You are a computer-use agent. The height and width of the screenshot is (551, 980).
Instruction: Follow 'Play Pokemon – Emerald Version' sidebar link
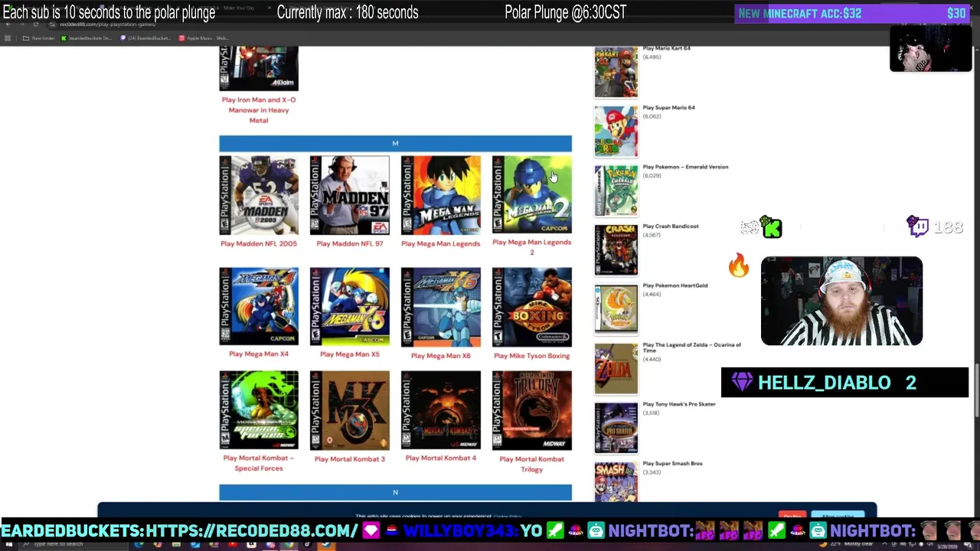pyautogui.click(x=685, y=167)
